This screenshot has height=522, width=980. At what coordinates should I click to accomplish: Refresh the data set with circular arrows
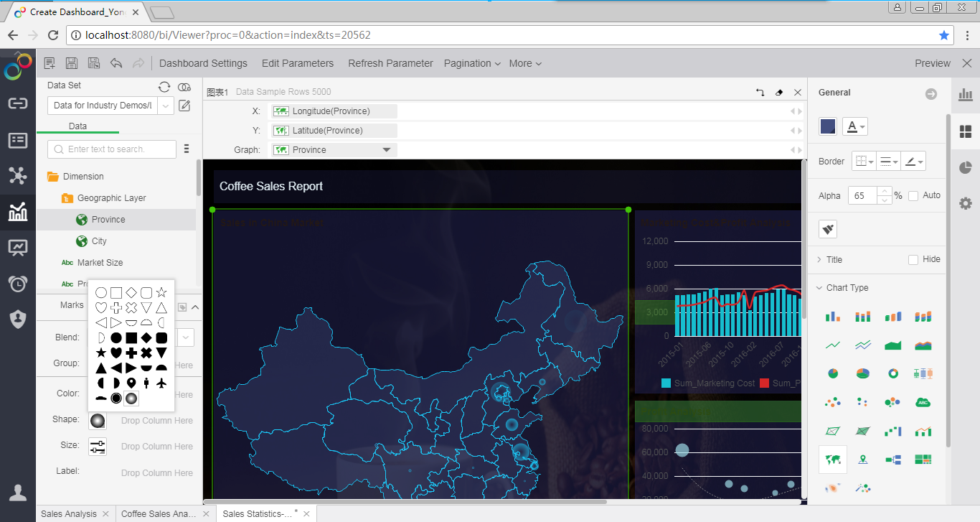(x=164, y=86)
